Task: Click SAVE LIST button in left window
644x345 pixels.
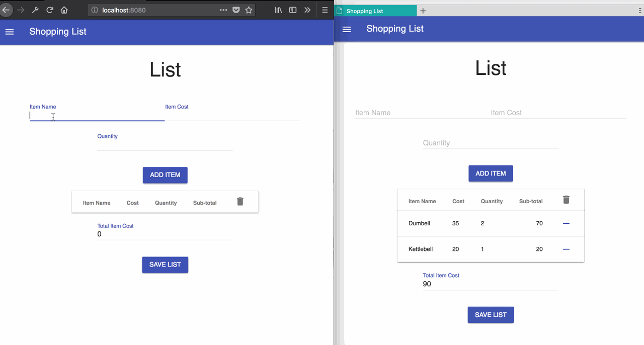Action: (x=165, y=265)
